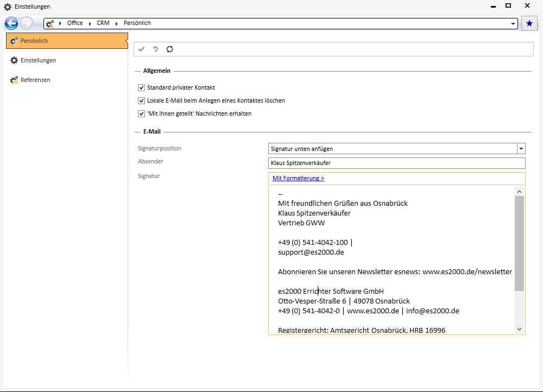Click CRM in the breadcrumb path
Viewport: 543px width, 392px height.
point(103,23)
